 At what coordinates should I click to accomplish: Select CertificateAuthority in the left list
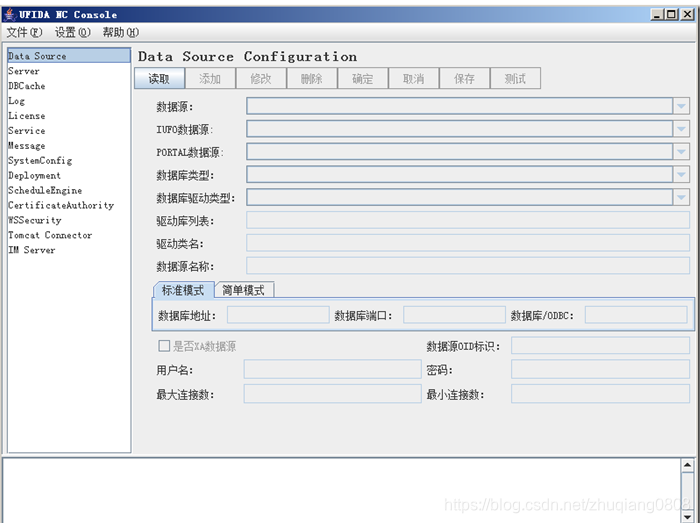69,205
